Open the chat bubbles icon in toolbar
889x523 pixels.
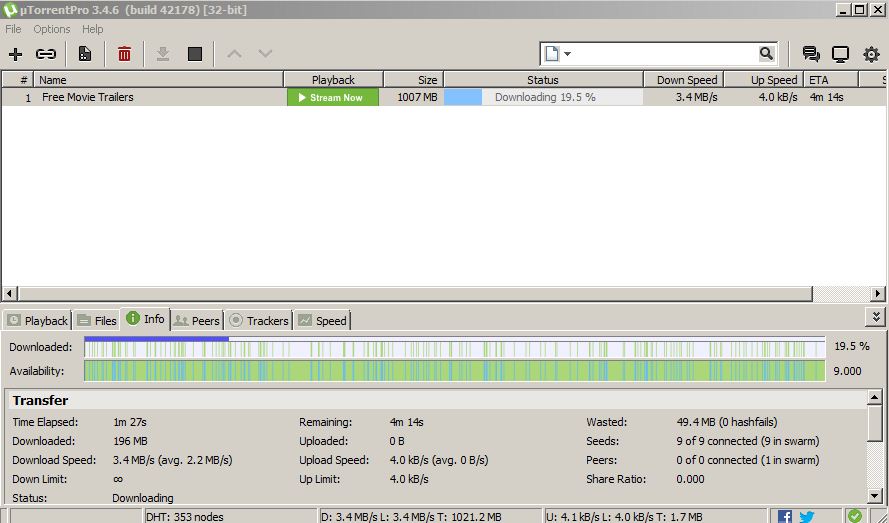[x=811, y=54]
